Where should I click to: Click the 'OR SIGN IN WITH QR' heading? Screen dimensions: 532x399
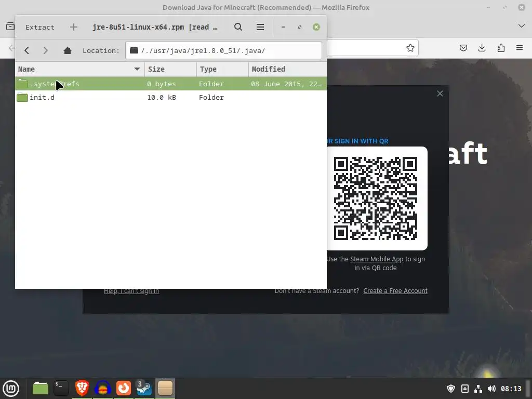(x=357, y=141)
